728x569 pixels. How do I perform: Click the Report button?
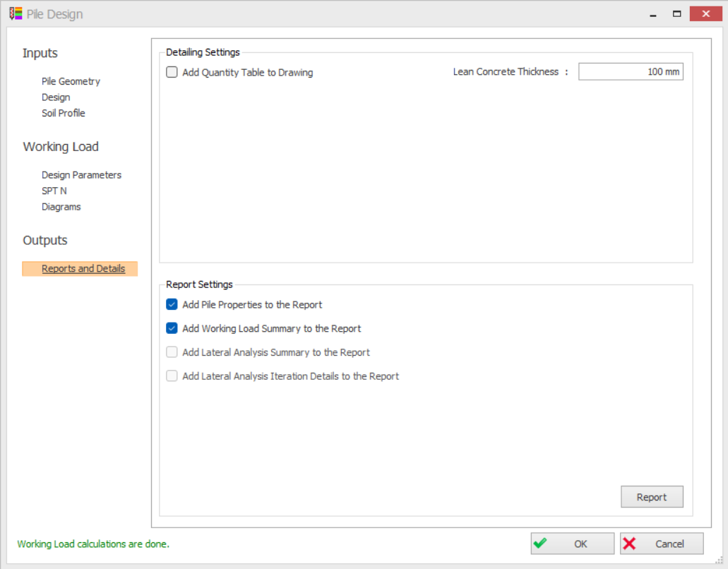tap(652, 497)
